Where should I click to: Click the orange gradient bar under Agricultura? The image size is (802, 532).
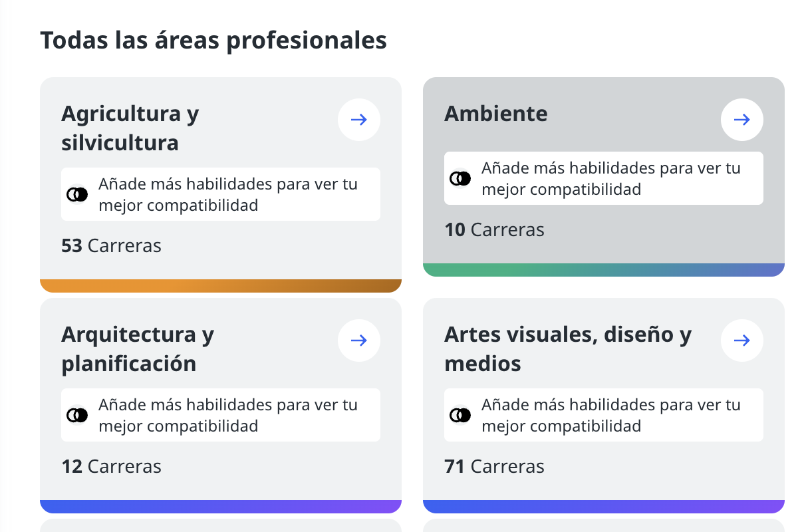(221, 285)
